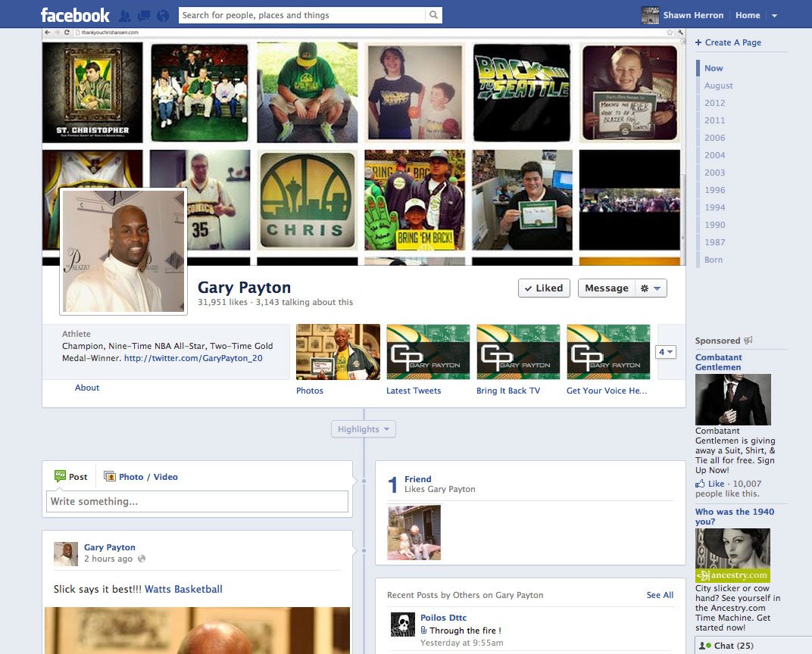Click Poilos Dttc skull avatar
The height and width of the screenshot is (654, 812).
click(403, 624)
